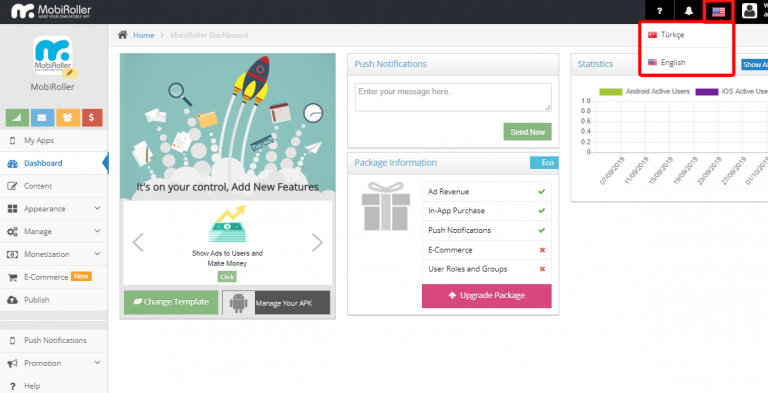Click the MobiRoller logo in header
The width and height of the screenshot is (768, 393).
51,11
